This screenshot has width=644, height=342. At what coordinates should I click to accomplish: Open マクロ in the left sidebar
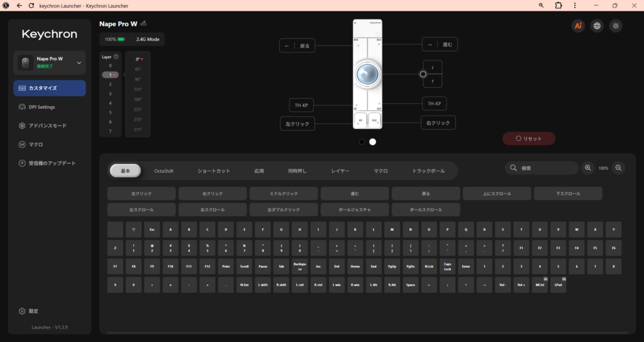(50, 145)
